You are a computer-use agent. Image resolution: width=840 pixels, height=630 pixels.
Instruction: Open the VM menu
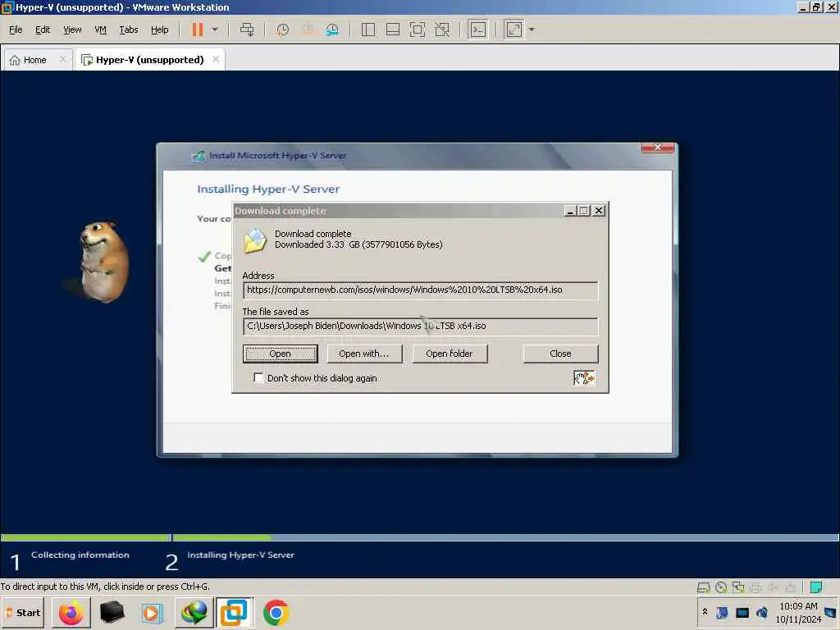coord(100,30)
